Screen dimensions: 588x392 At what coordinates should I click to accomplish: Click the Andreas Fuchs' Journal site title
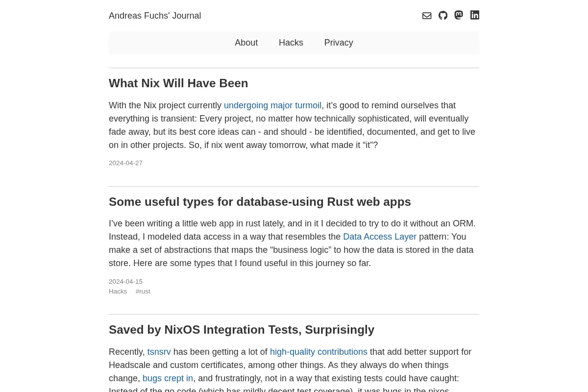pyautogui.click(x=155, y=16)
